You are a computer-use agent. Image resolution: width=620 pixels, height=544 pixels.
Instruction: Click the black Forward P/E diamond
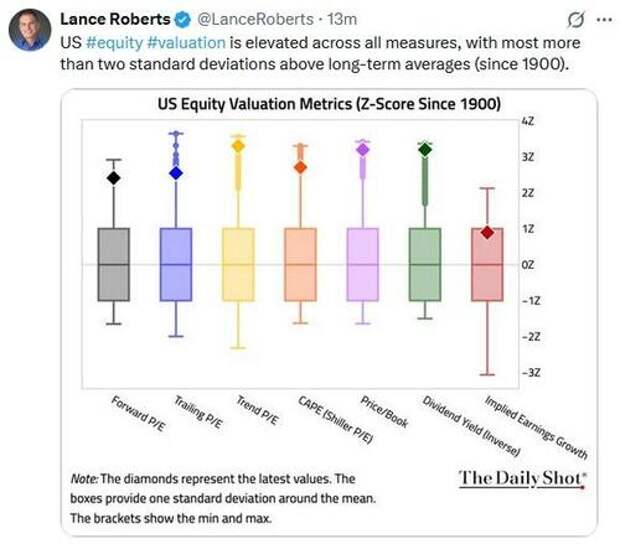(114, 178)
